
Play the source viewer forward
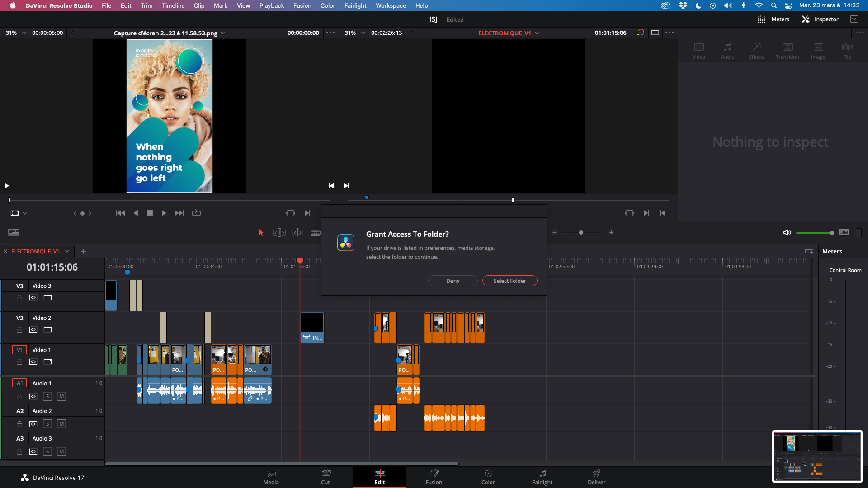click(x=164, y=213)
